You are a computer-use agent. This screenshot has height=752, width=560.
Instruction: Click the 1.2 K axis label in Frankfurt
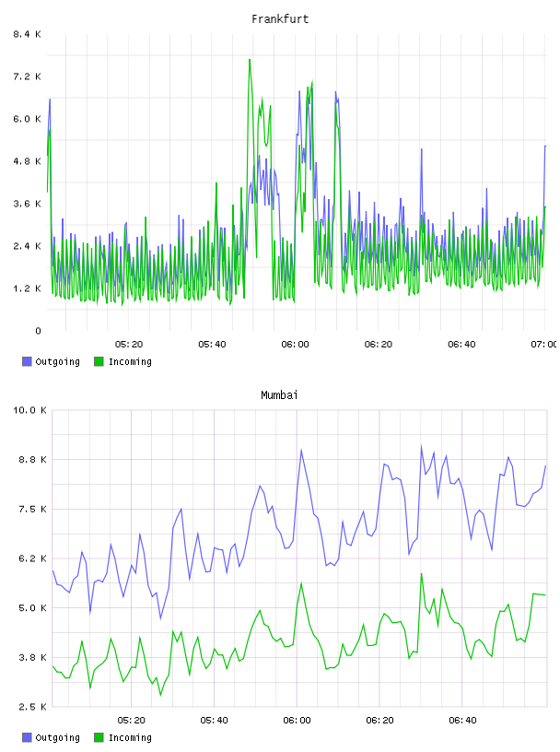28,288
